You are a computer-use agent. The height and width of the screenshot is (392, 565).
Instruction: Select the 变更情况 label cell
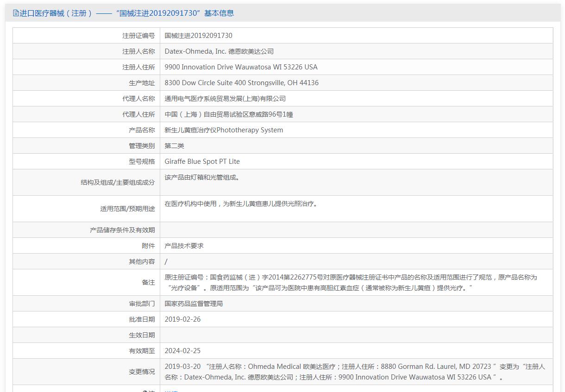(86, 372)
